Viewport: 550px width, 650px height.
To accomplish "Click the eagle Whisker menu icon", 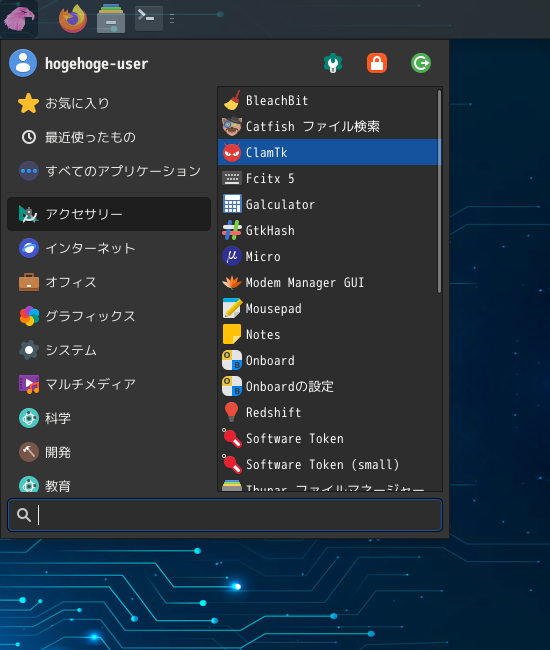I will click(19, 18).
